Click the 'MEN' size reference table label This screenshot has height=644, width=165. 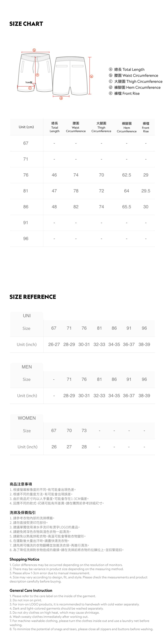coord(27,367)
